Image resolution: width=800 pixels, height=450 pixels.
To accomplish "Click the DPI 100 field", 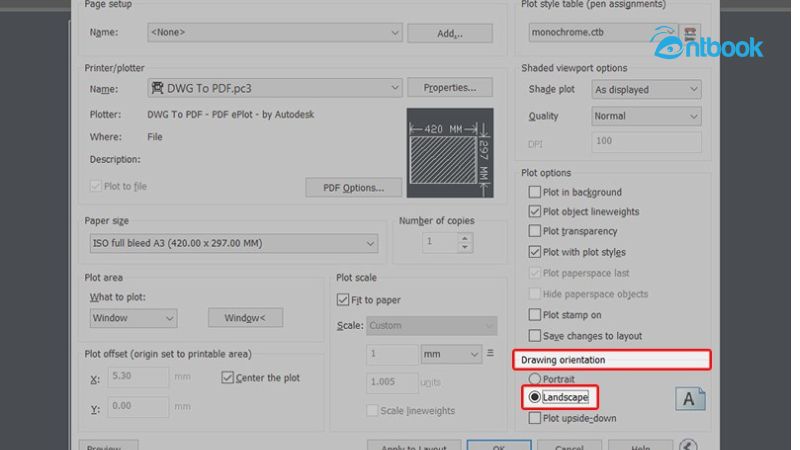I will pyautogui.click(x=646, y=141).
